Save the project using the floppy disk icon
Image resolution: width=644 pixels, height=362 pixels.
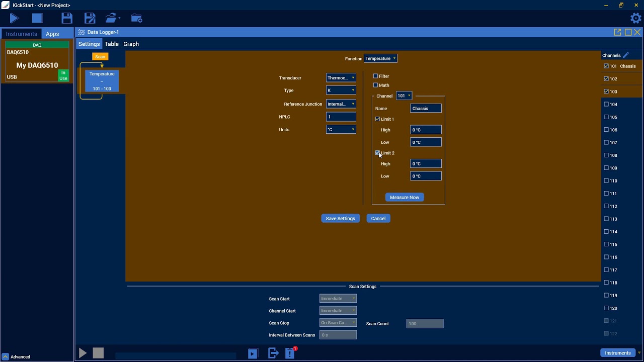tap(67, 19)
